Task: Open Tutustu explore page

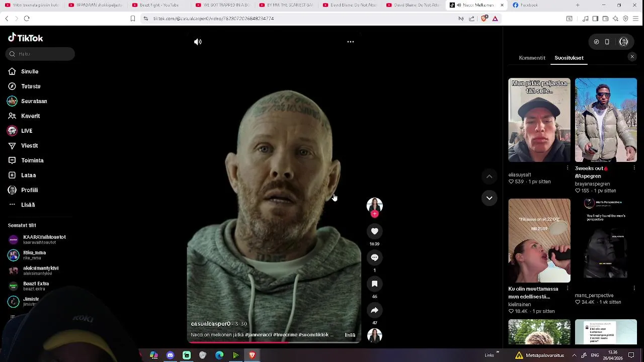Action: (31, 86)
